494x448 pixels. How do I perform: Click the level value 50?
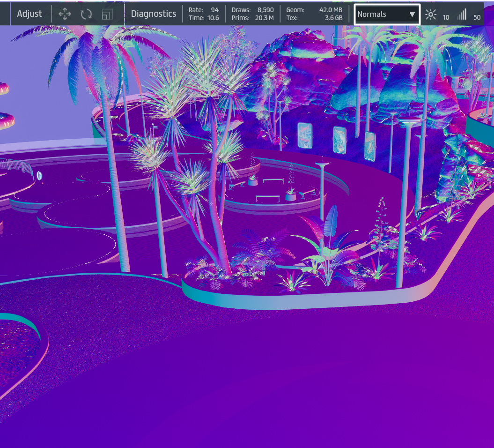(477, 17)
